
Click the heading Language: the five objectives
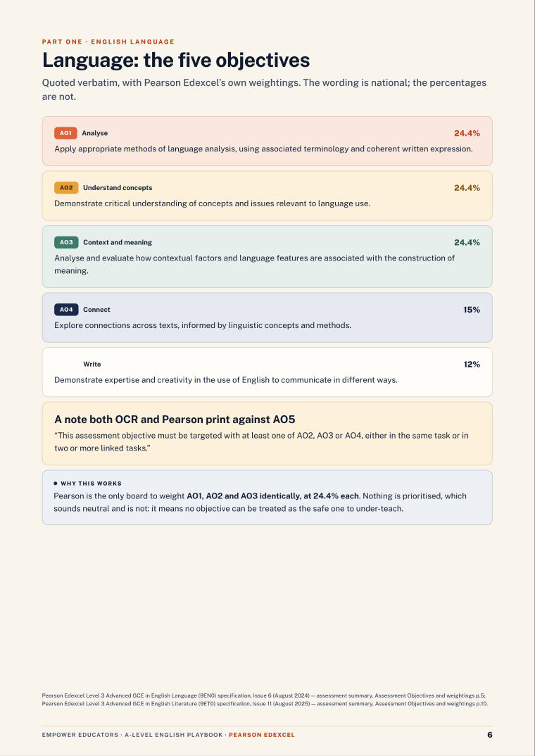(x=176, y=61)
